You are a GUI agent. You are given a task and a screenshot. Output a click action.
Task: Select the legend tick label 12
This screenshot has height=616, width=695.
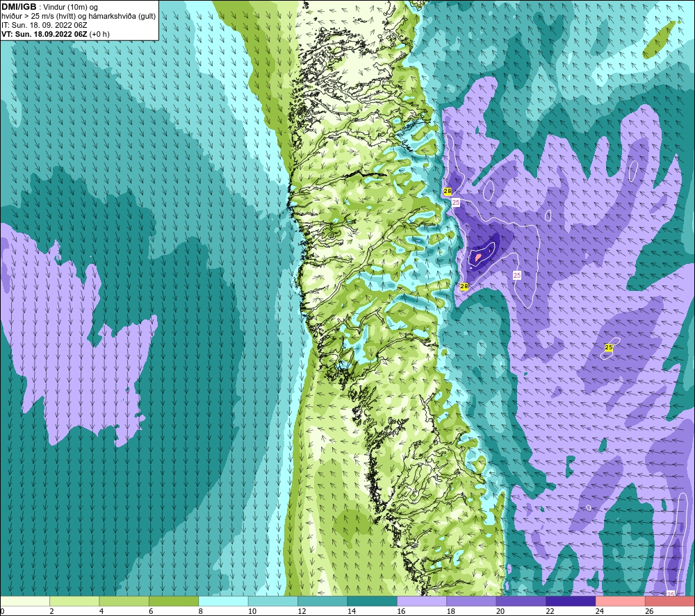[x=302, y=611]
